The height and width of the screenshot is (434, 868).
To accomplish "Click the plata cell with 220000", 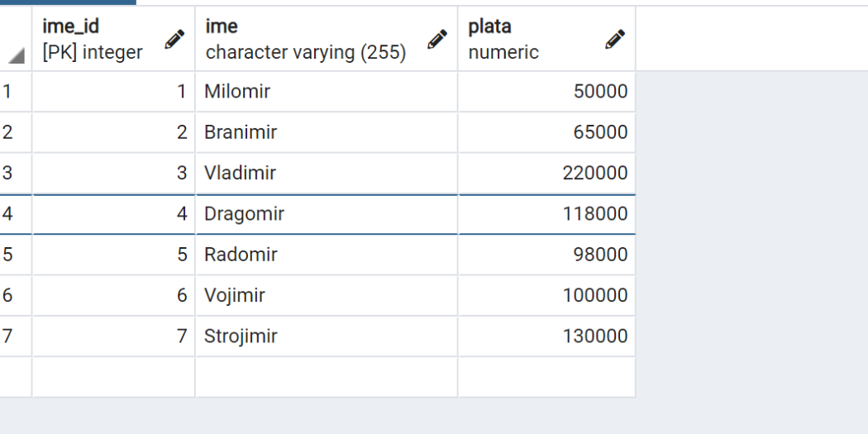I will pos(547,173).
